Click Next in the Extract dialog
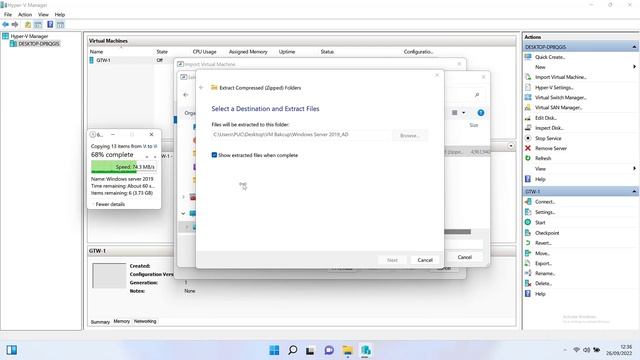The width and height of the screenshot is (640, 360). coord(392,260)
